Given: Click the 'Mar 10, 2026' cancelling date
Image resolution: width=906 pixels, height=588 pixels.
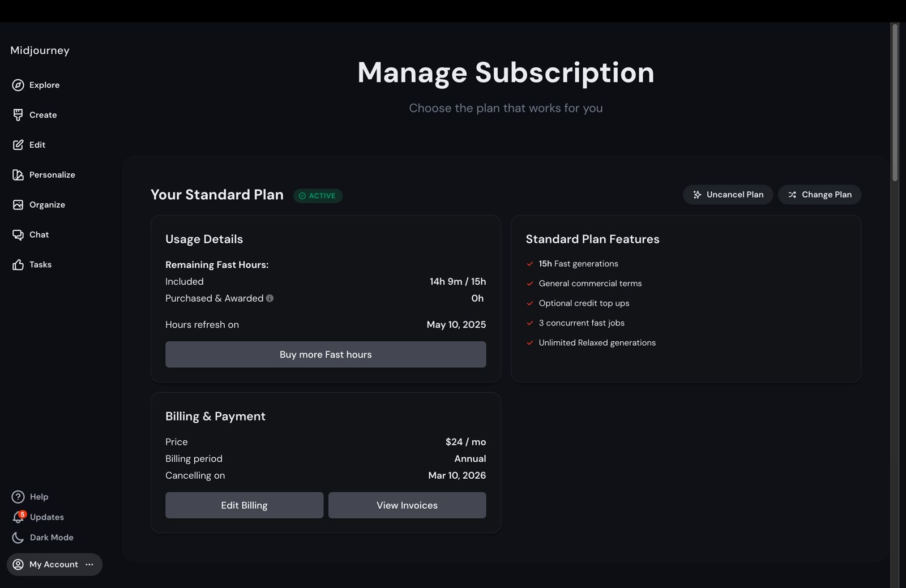Looking at the screenshot, I should 457,476.
